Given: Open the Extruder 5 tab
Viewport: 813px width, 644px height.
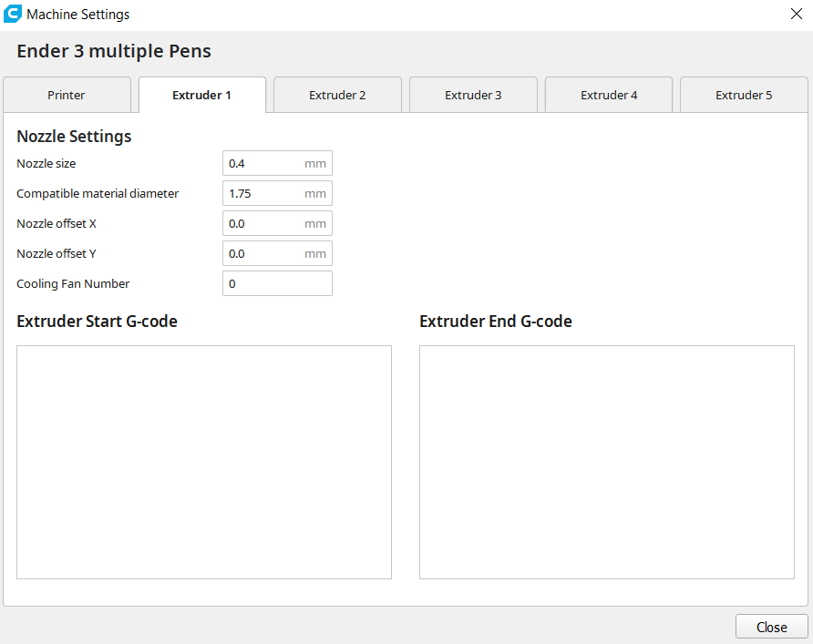Looking at the screenshot, I should pos(744,95).
